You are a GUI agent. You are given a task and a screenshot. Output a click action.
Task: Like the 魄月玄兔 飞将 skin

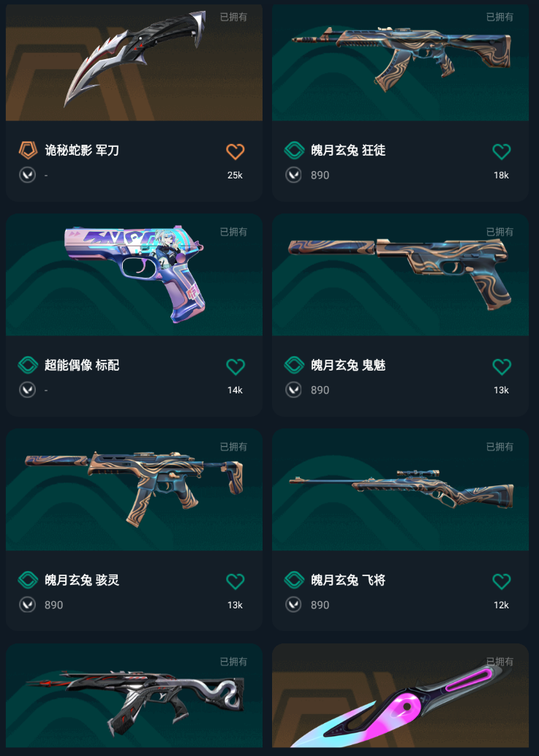pyautogui.click(x=502, y=581)
